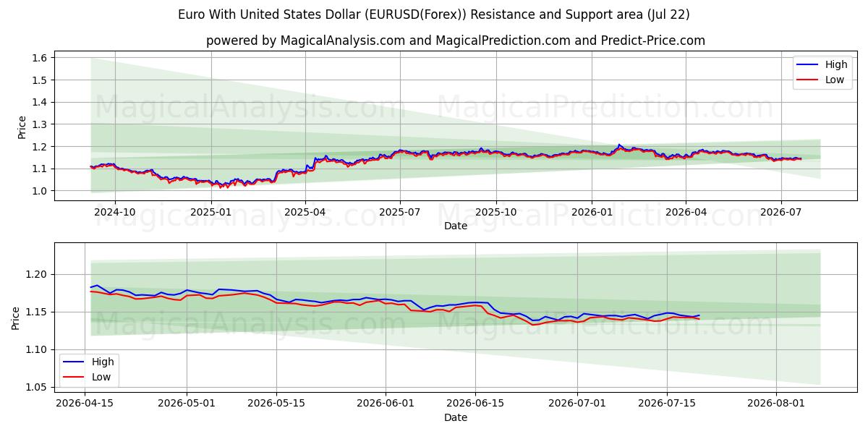Click the '1.05' y-axis tick in the bottom chart
Image resolution: width=868 pixels, height=434 pixels.
tap(38, 388)
